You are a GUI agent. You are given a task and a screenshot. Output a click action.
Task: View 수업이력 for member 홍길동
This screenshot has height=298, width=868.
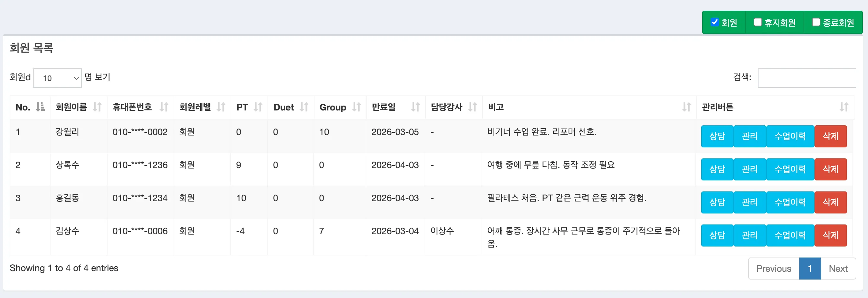click(790, 202)
